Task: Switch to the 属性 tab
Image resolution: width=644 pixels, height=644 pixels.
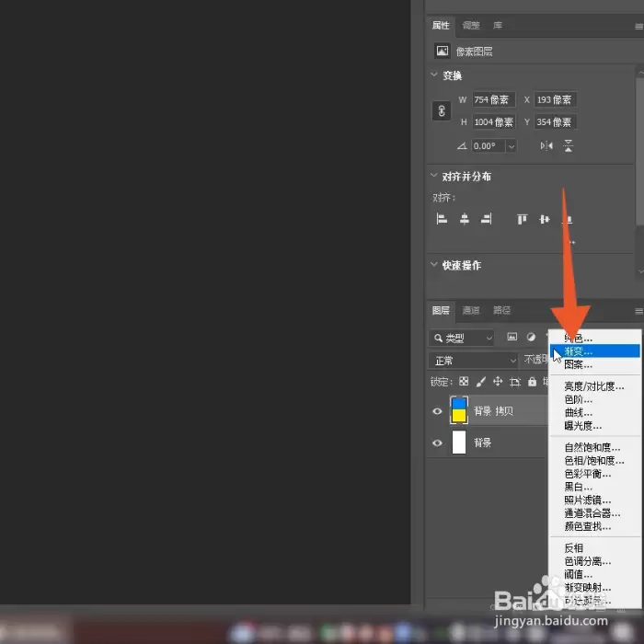Action: (441, 26)
